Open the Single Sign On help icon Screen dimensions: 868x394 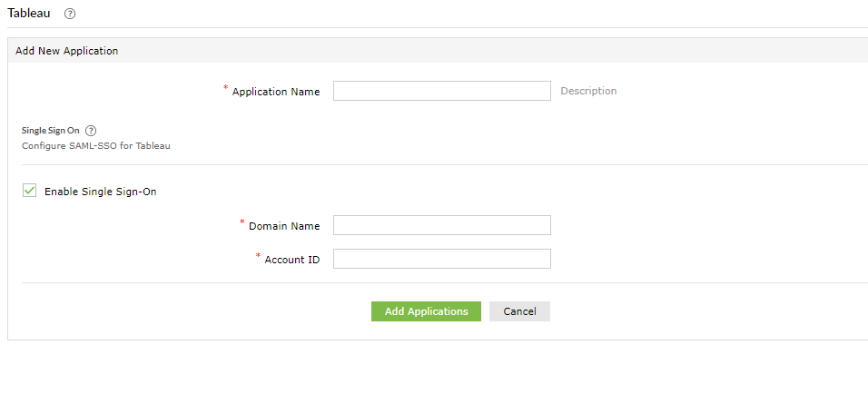(91, 131)
